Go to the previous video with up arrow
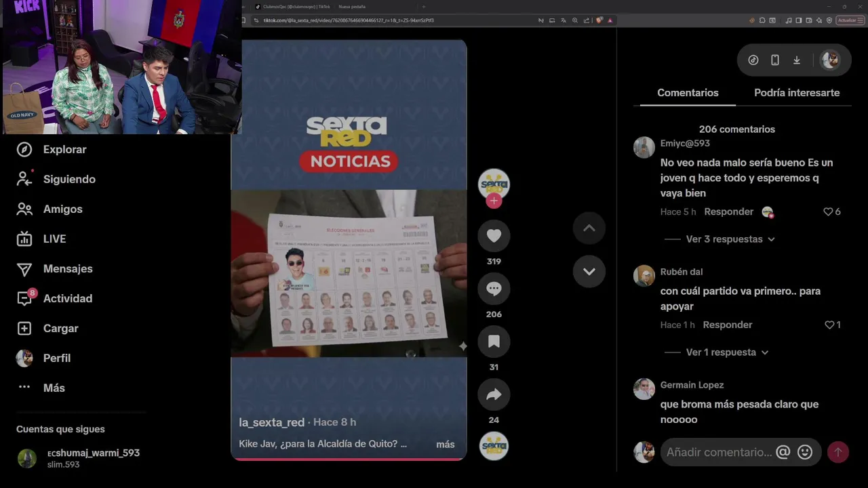Viewport: 868px width, 488px height. pyautogui.click(x=589, y=228)
